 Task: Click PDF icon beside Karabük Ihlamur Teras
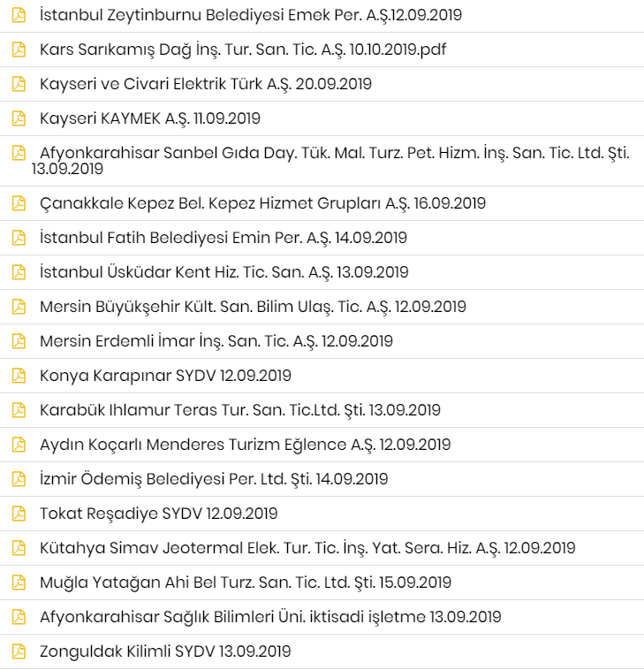coord(19,410)
